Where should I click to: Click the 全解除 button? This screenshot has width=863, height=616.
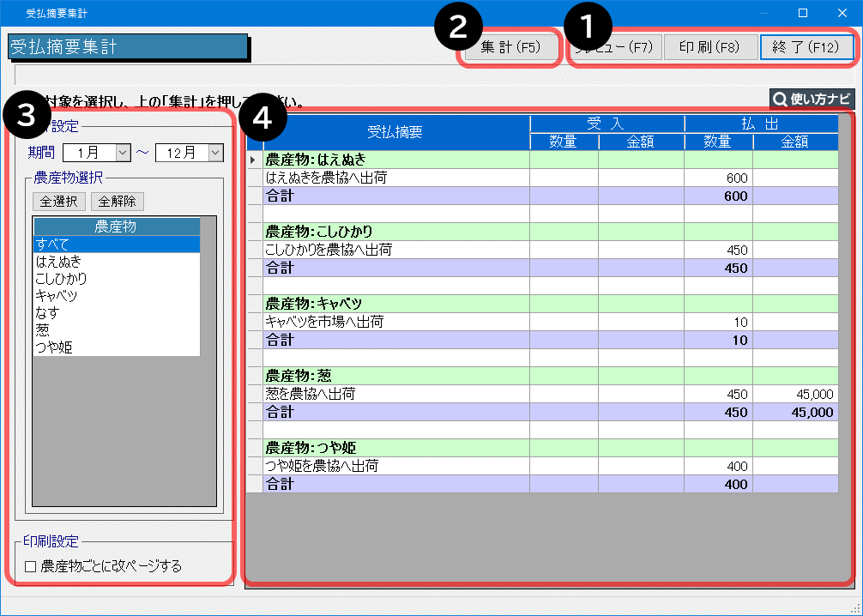118,202
